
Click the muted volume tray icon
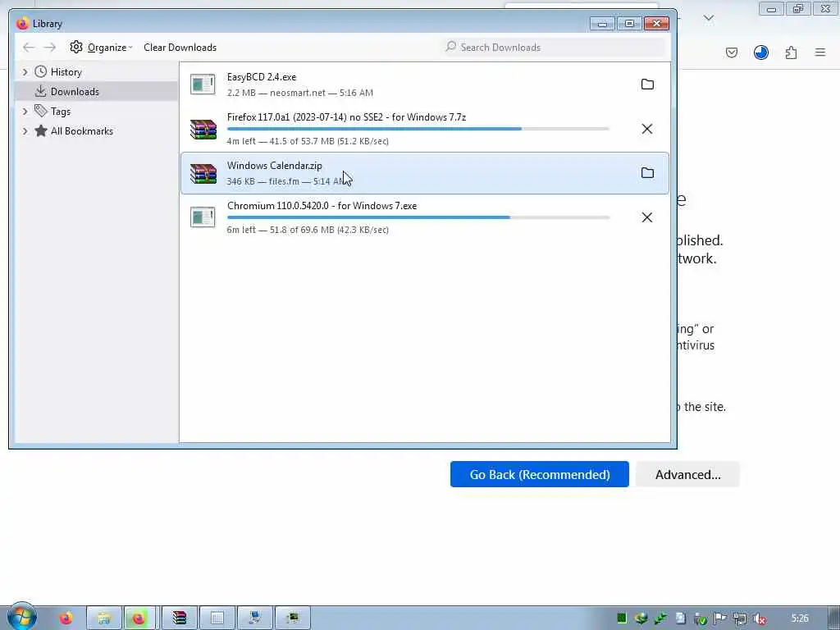[x=759, y=619]
